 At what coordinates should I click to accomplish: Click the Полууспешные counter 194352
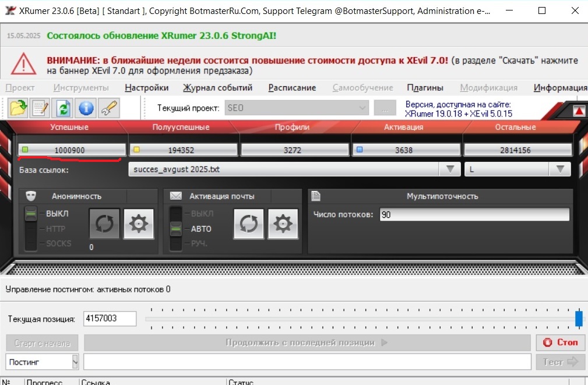coord(183,150)
